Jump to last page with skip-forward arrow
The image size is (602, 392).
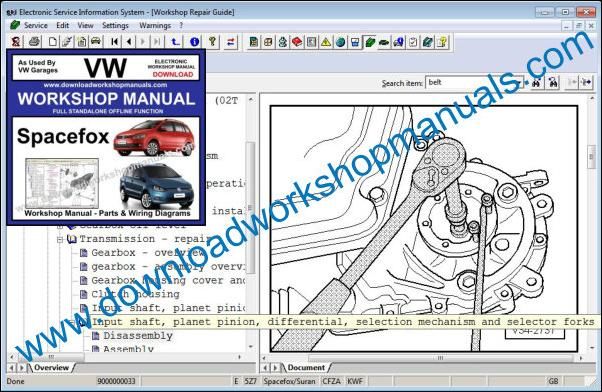click(157, 41)
